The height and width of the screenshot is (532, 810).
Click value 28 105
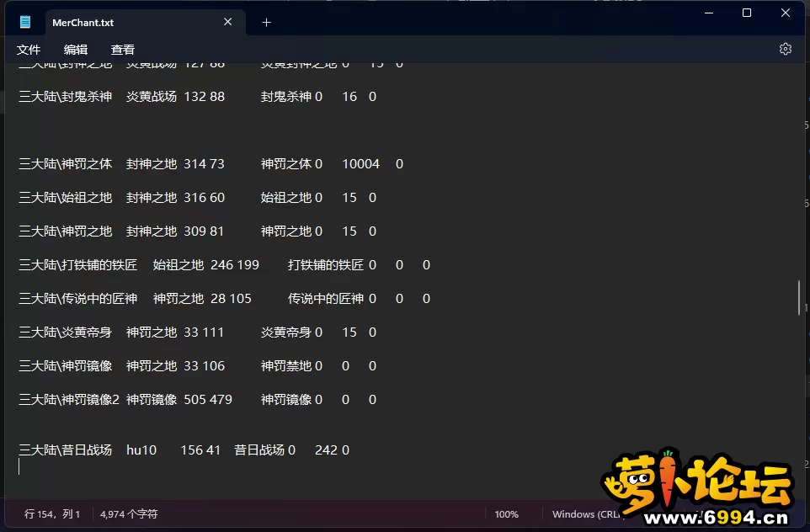(231, 299)
